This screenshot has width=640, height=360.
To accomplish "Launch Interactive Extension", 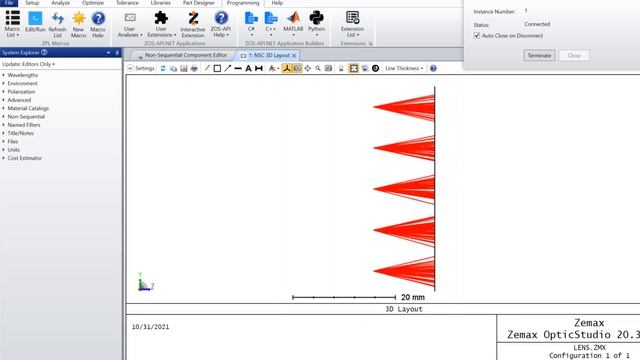I will point(193,24).
